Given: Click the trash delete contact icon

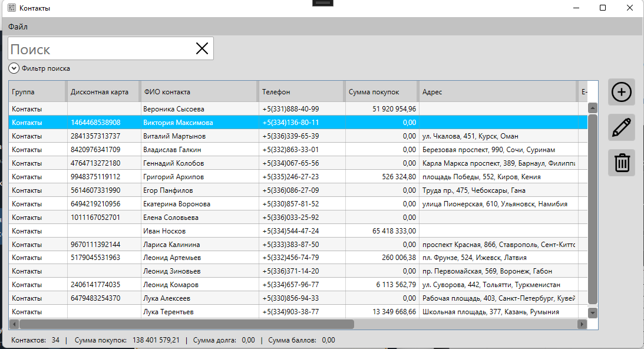Looking at the screenshot, I should [x=622, y=163].
